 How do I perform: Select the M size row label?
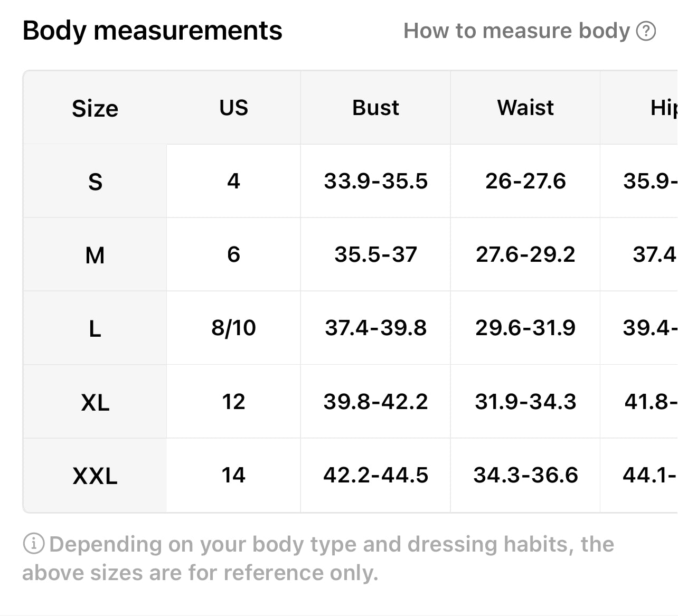coord(95,255)
